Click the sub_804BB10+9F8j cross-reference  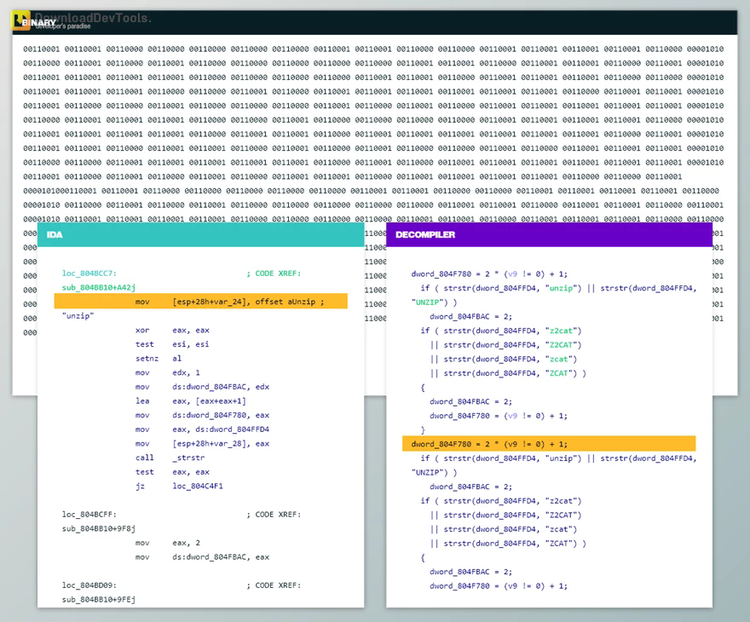(x=99, y=529)
